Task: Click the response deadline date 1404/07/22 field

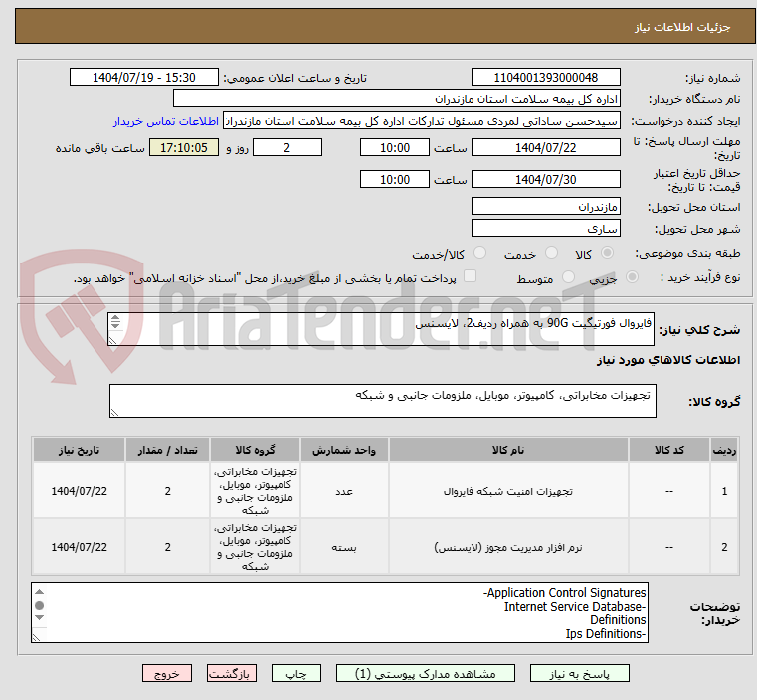Action: click(x=545, y=147)
